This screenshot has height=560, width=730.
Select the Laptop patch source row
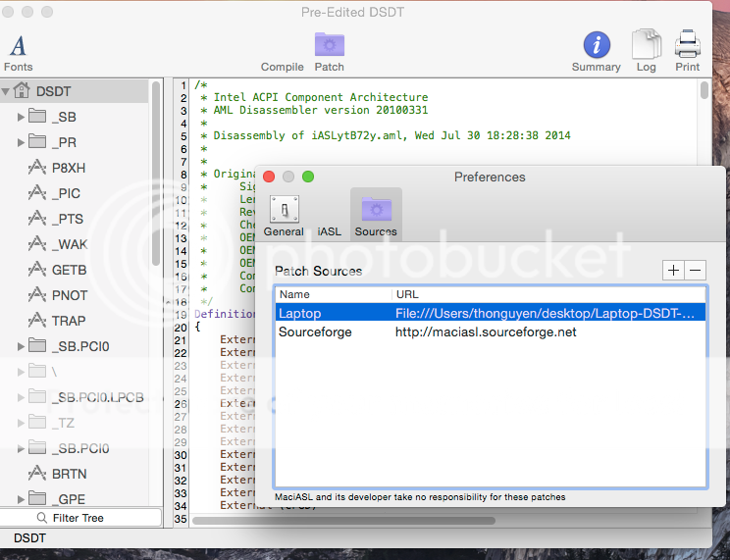click(489, 313)
